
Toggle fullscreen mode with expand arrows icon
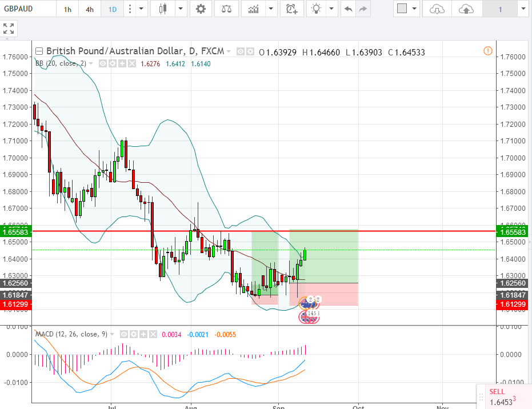[9, 29]
